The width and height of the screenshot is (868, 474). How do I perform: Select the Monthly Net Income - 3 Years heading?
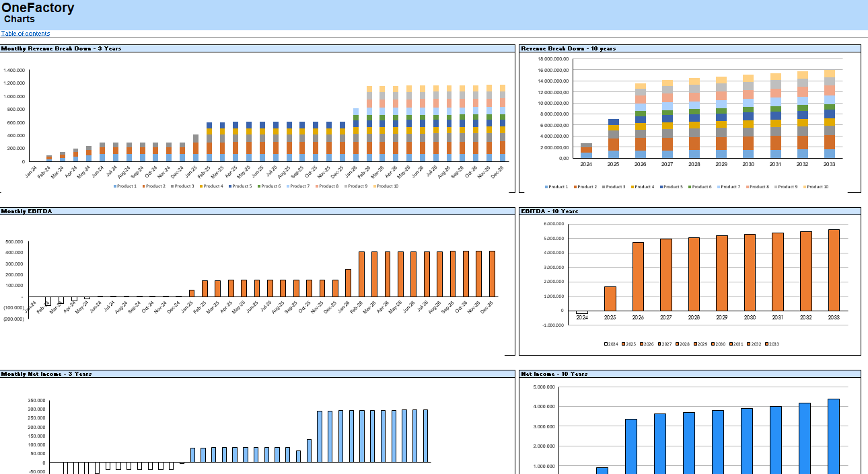(46, 374)
